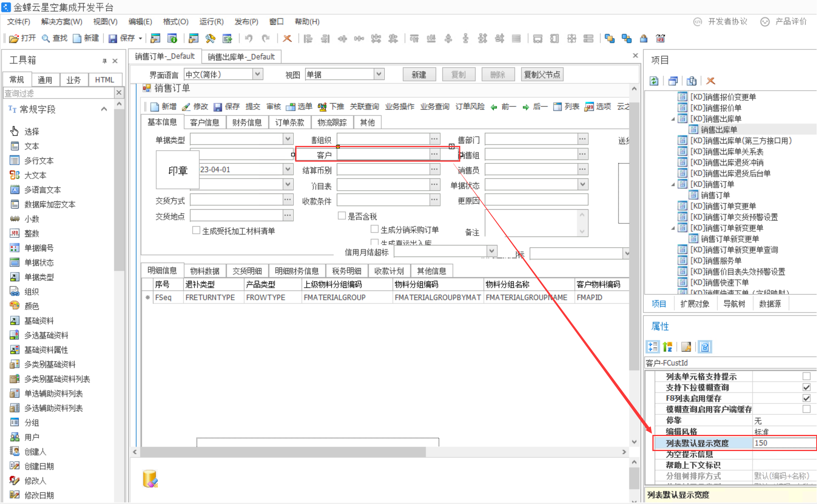Select the 用户 user field in toolbox
The height and width of the screenshot is (504, 817).
click(x=25, y=437)
